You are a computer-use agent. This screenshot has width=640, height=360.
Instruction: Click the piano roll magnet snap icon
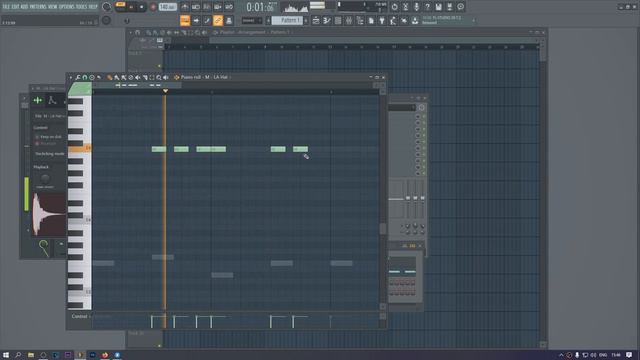(x=84, y=78)
